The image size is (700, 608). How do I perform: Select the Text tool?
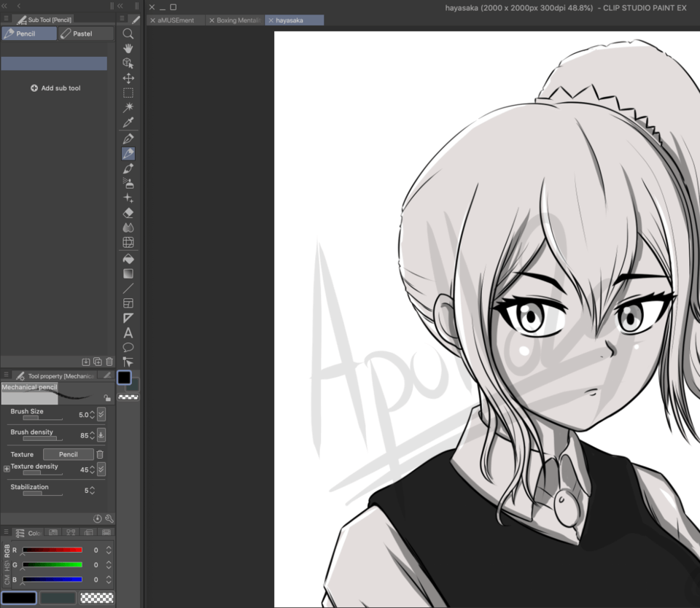click(x=128, y=333)
